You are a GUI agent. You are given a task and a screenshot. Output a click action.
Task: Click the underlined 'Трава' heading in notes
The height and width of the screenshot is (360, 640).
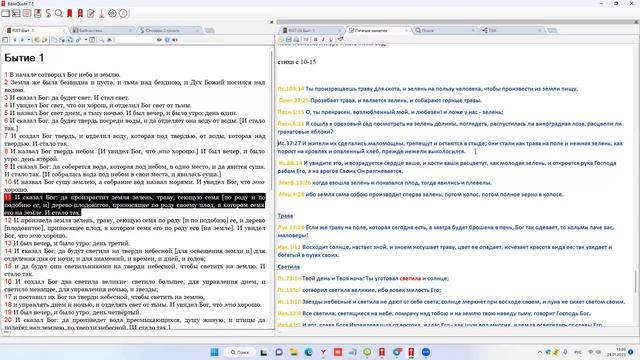pos(285,216)
